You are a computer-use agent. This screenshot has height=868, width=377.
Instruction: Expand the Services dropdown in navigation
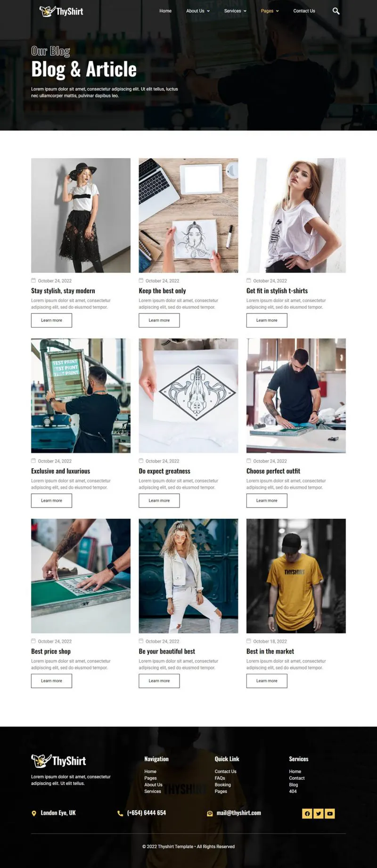point(235,11)
